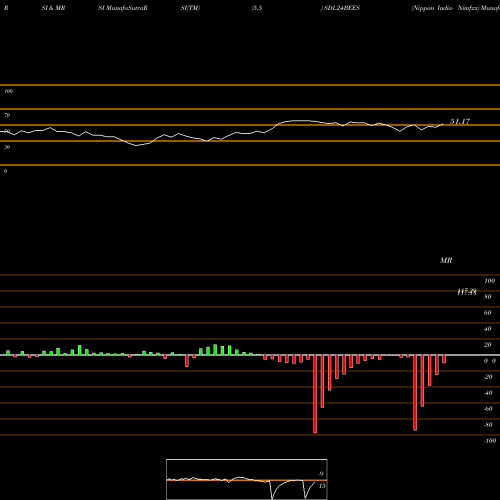Click the RSI value label 51.17
The width and height of the screenshot is (500, 500).
460,122
